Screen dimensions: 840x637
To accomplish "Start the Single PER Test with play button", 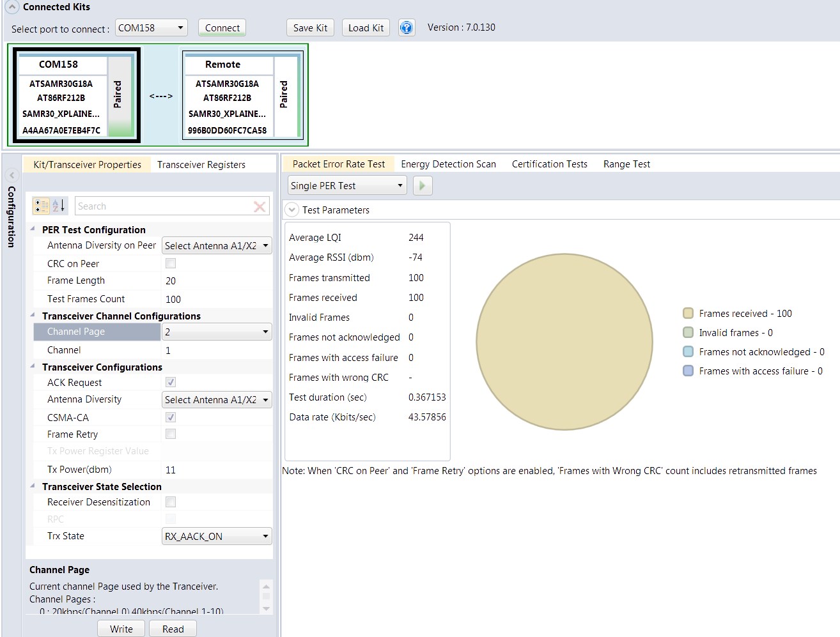I will coord(423,185).
